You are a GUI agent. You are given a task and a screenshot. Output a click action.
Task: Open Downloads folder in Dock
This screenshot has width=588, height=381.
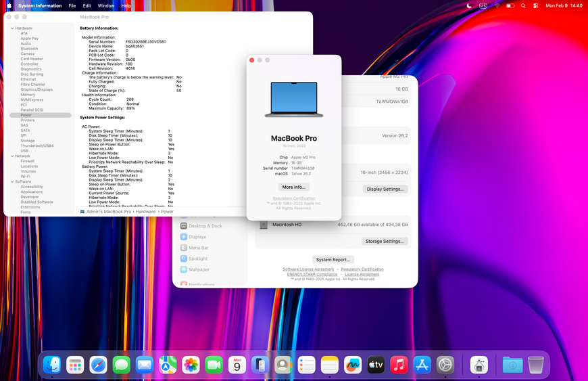click(512, 365)
